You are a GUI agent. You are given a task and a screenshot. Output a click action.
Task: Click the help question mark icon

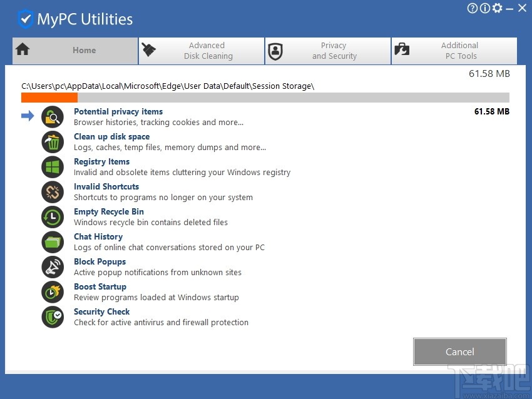coord(471,8)
